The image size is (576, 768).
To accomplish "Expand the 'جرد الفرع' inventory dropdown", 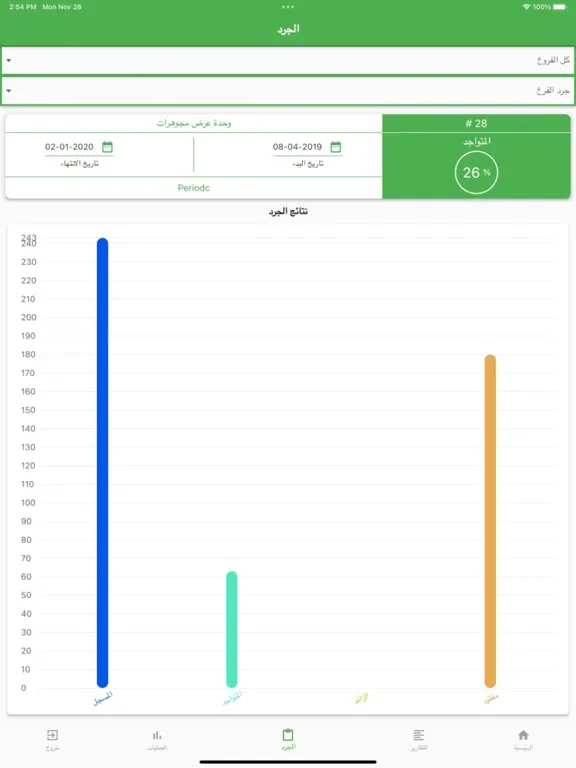I will [x=288, y=91].
